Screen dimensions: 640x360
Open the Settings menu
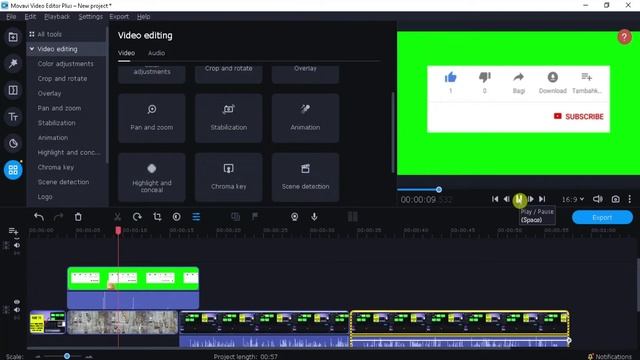point(91,16)
